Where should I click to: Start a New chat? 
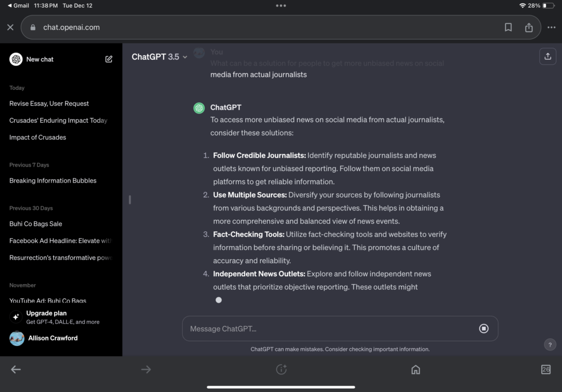coord(40,59)
